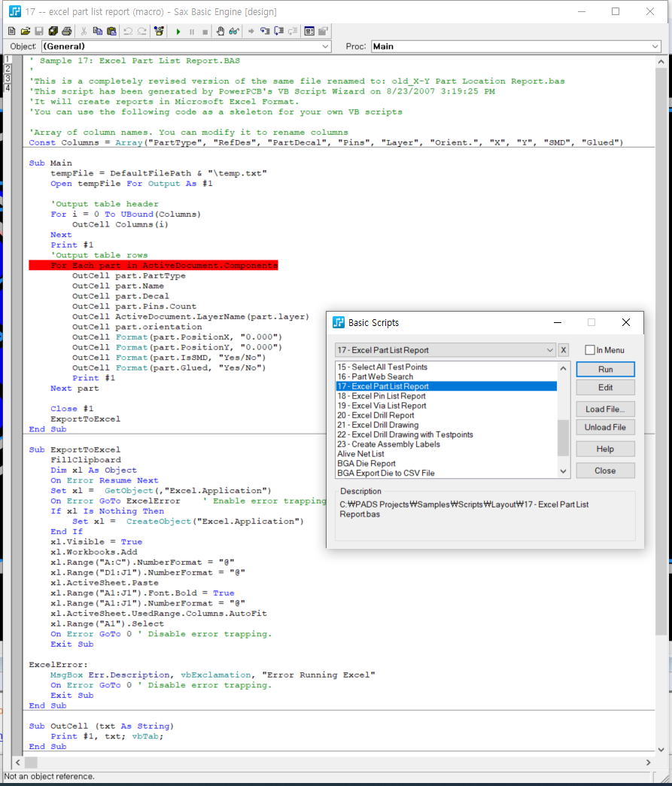Click the Load File... button

(x=605, y=409)
